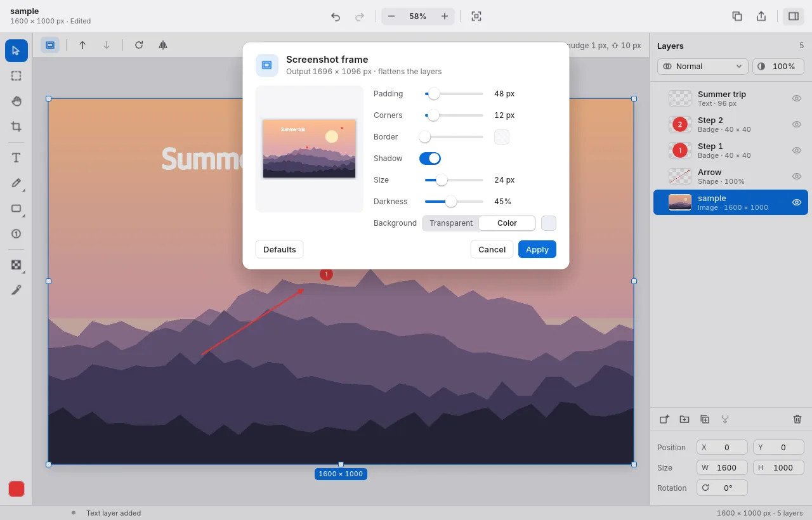Select the Step 2 badge layer

(x=731, y=124)
